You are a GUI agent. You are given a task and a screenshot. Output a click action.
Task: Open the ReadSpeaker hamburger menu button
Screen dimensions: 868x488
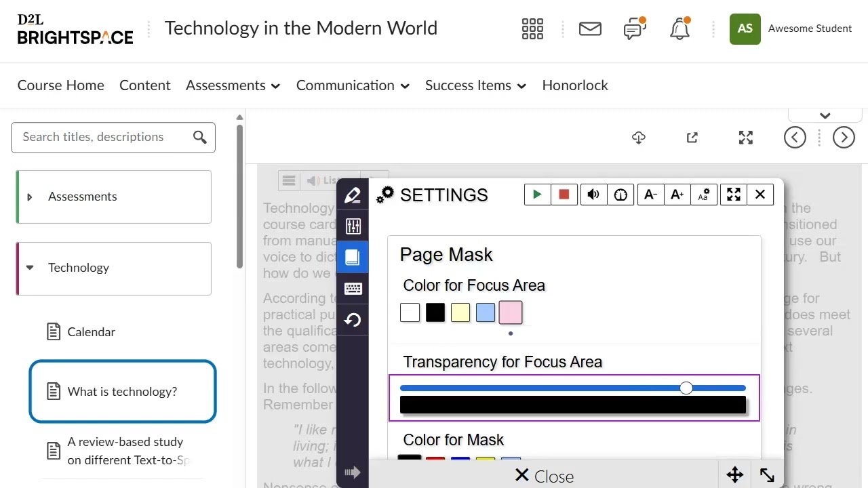tap(289, 180)
